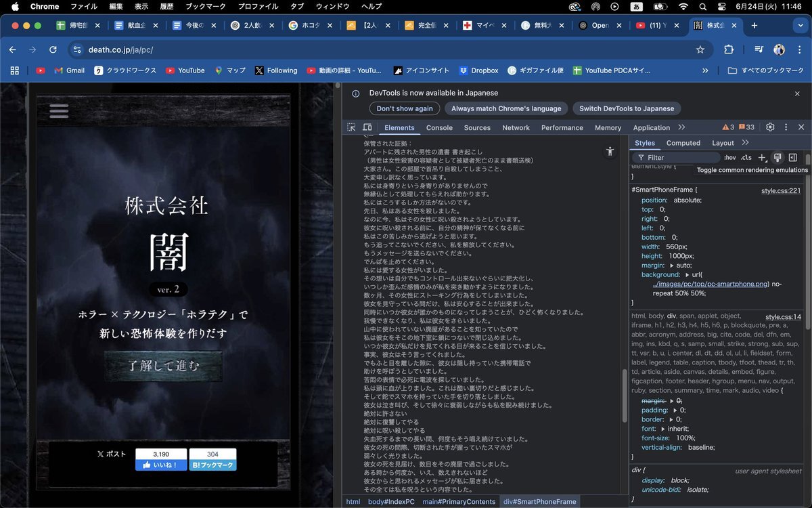Toggle the .cls element classes panel
The height and width of the screenshot is (508, 812).
pyautogui.click(x=746, y=157)
